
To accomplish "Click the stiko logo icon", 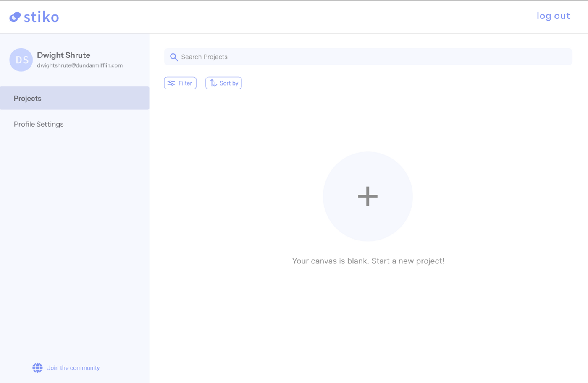I will coord(15,17).
